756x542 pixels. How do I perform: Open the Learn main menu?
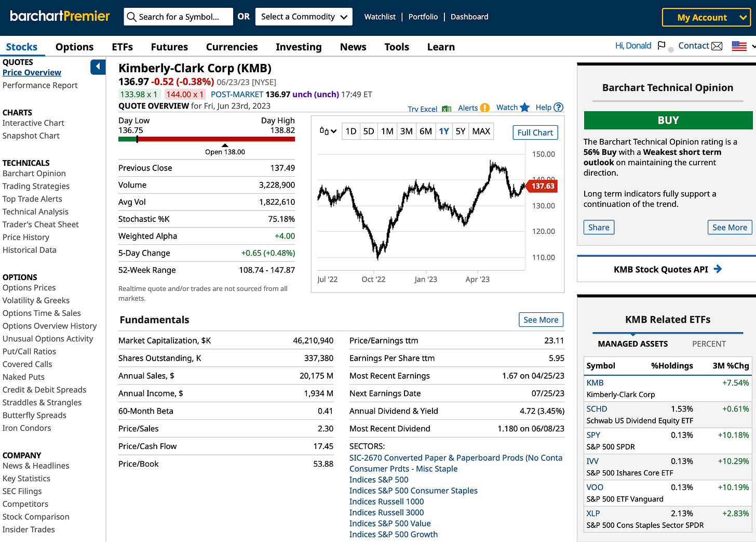pyautogui.click(x=441, y=47)
